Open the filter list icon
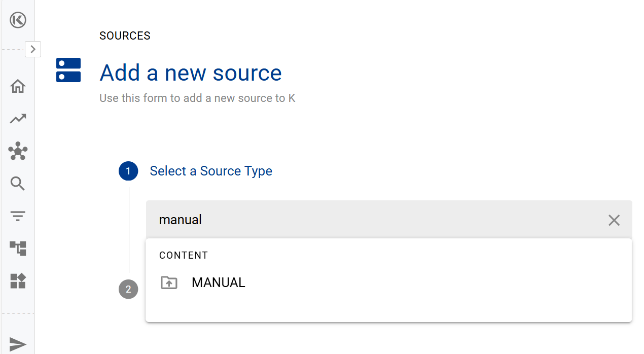The image size is (644, 354). coord(18,216)
